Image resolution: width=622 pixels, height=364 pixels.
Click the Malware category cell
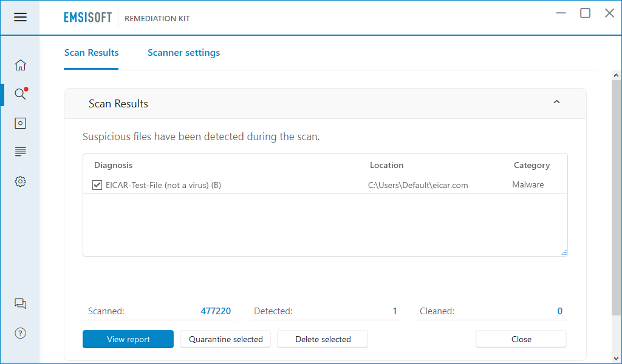528,184
